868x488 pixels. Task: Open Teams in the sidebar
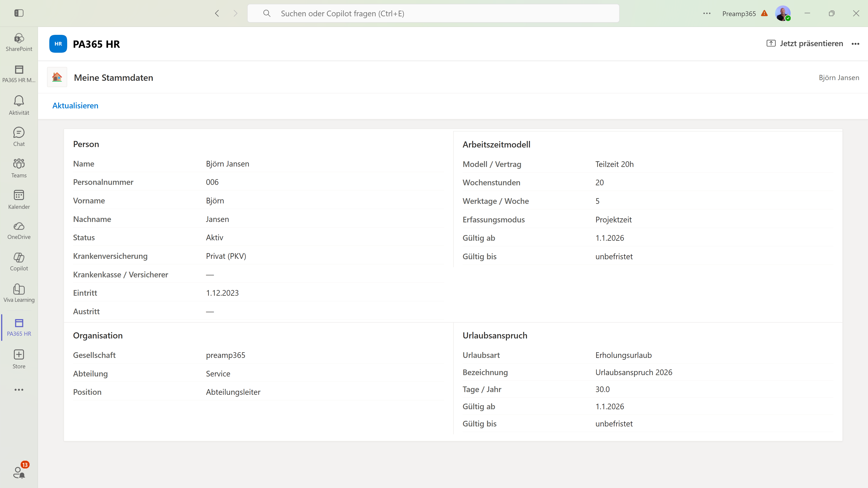19,168
